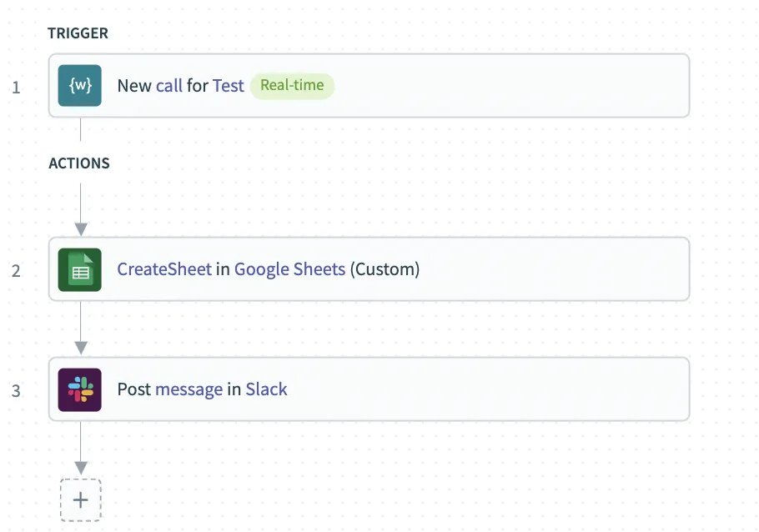Click the Slack app icon

coord(80,389)
